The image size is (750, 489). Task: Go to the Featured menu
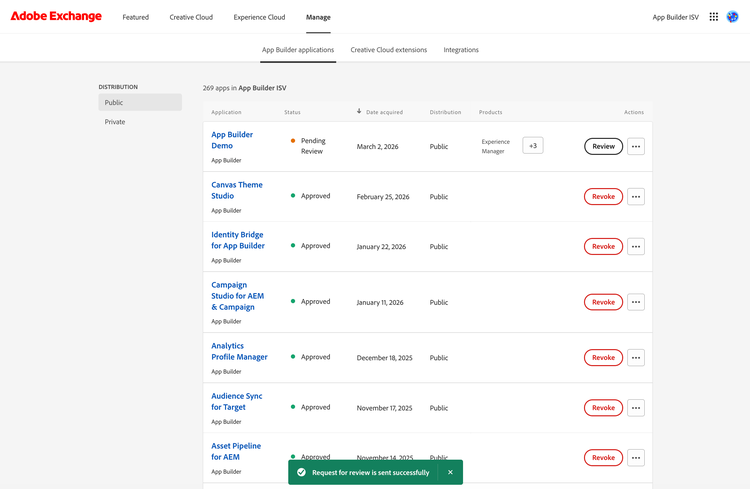(135, 17)
